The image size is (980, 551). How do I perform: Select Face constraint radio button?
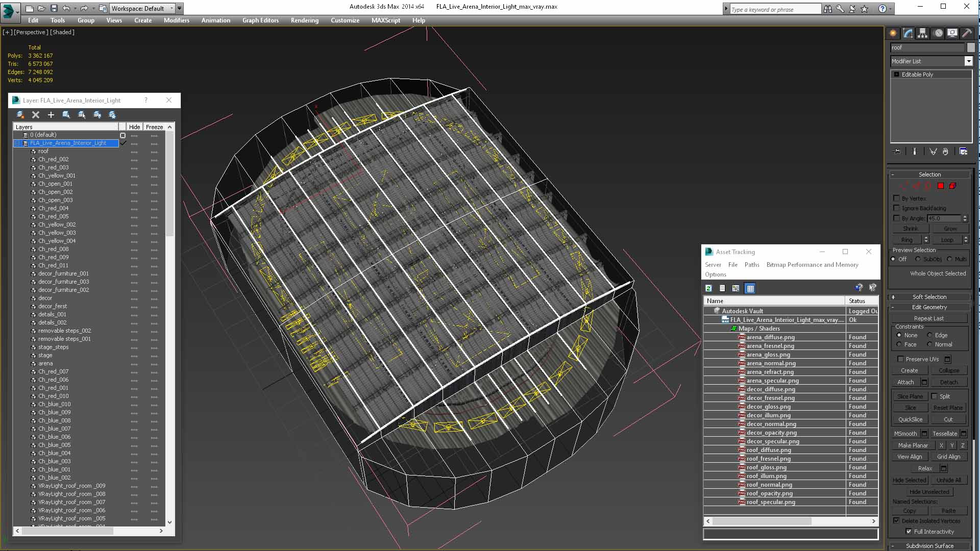(x=899, y=344)
